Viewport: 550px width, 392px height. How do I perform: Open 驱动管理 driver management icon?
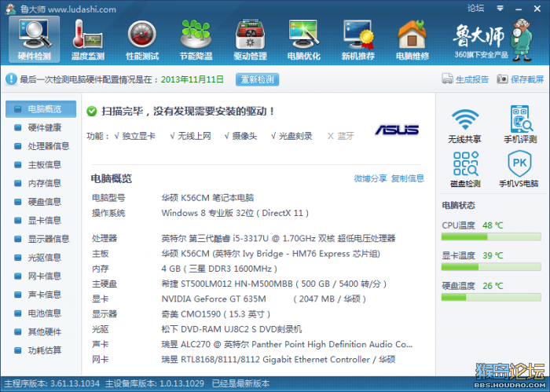pos(250,39)
